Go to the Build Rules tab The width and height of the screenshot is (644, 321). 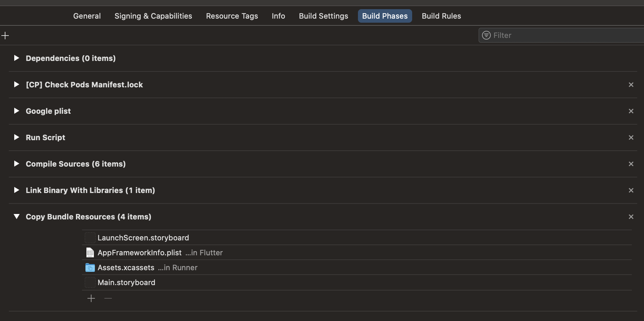click(x=441, y=16)
